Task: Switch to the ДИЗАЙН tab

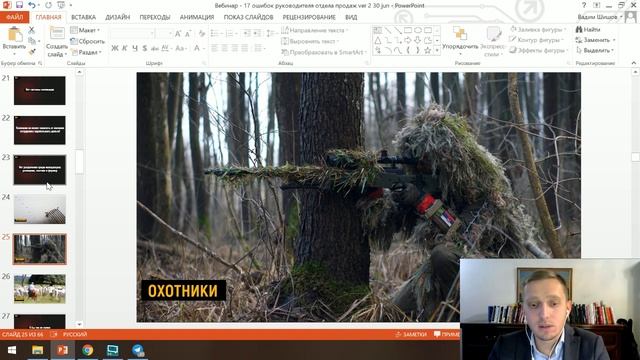Action: click(118, 17)
